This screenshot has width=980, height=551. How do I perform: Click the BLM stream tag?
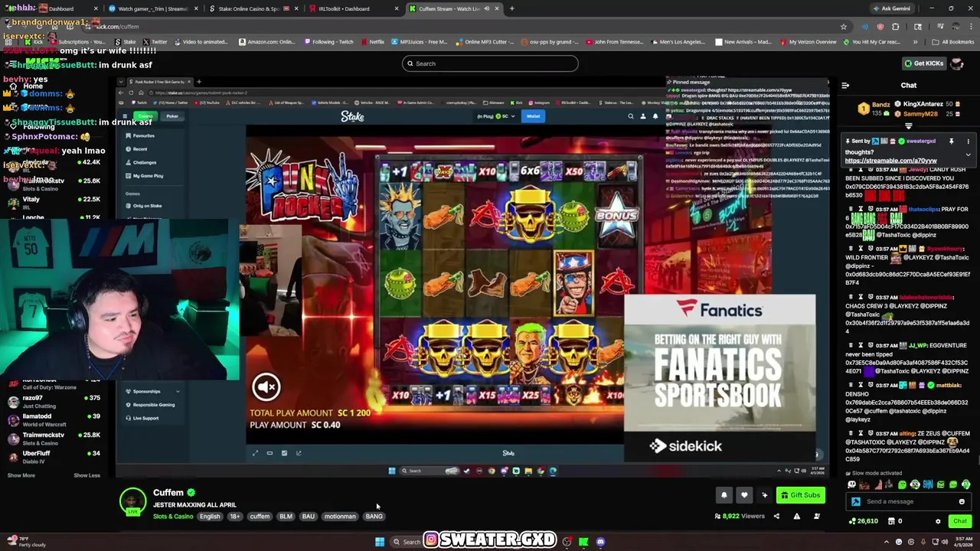pyautogui.click(x=286, y=517)
